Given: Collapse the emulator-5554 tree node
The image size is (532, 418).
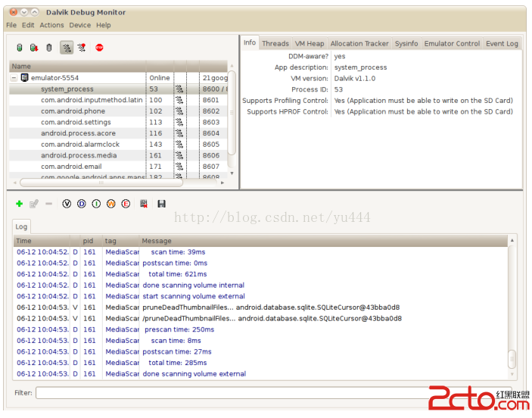Looking at the screenshot, I should (x=14, y=78).
